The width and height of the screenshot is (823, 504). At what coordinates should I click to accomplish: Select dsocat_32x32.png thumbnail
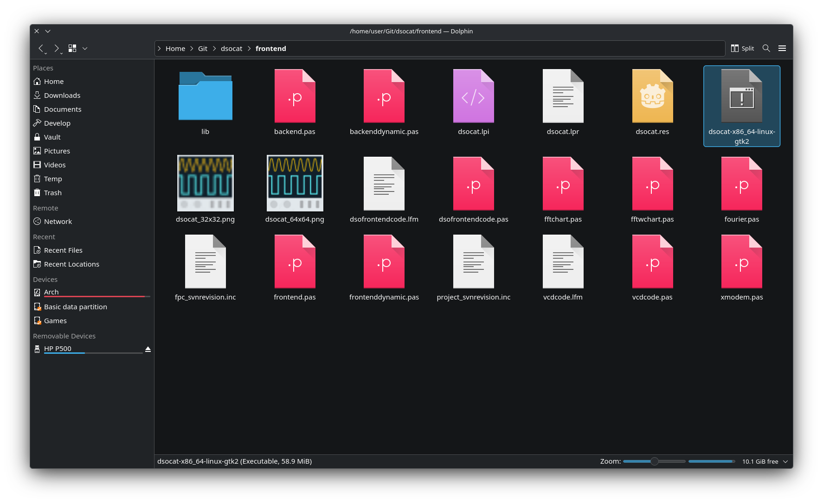point(206,183)
